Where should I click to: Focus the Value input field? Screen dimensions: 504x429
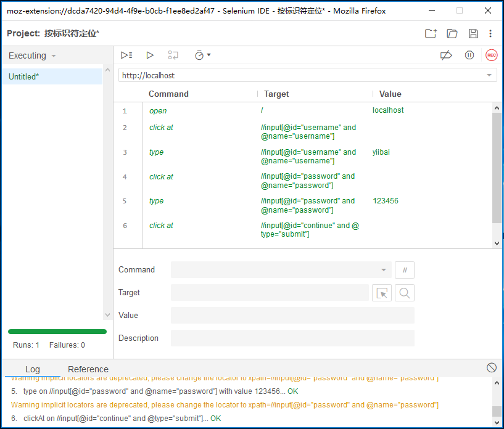click(292, 316)
